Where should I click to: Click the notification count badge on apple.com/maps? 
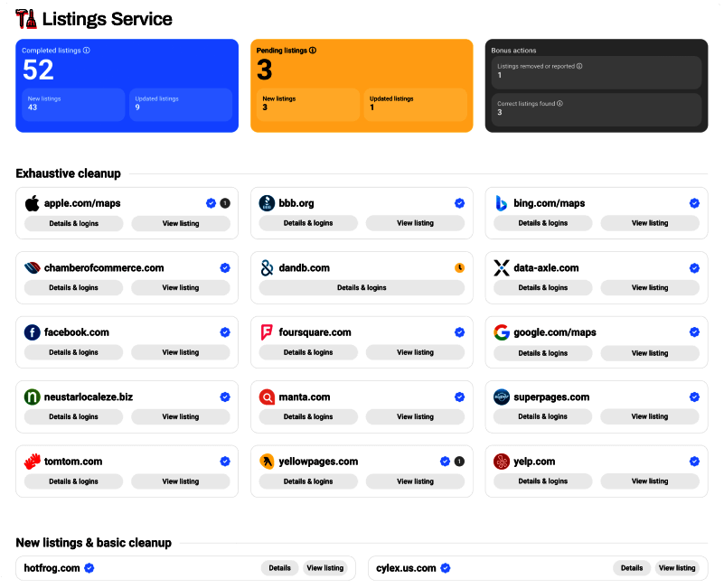(x=225, y=203)
